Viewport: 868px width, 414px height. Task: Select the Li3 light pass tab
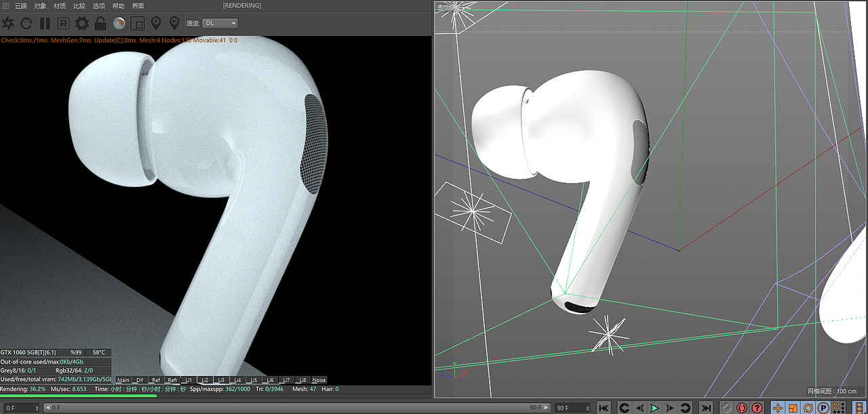(x=221, y=380)
